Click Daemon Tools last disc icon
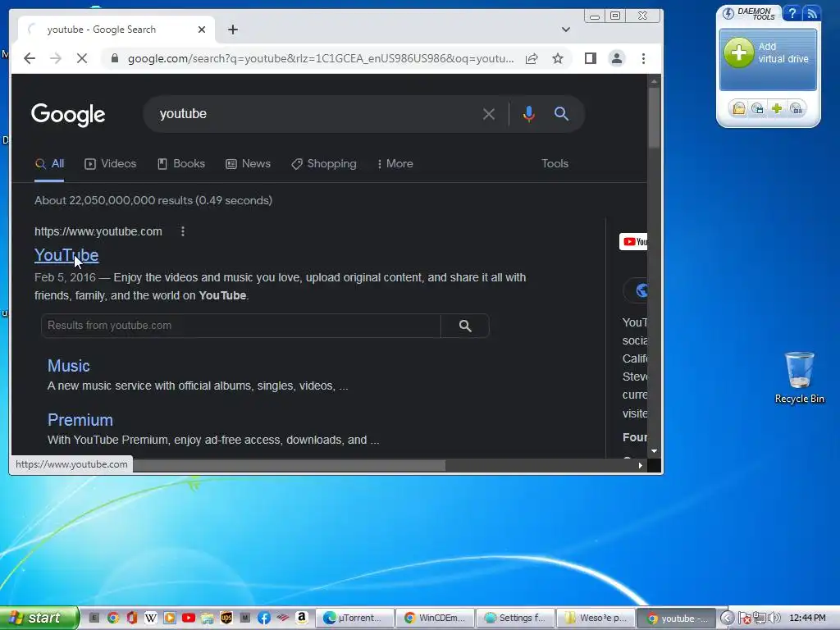The height and width of the screenshot is (630, 840). point(797,109)
